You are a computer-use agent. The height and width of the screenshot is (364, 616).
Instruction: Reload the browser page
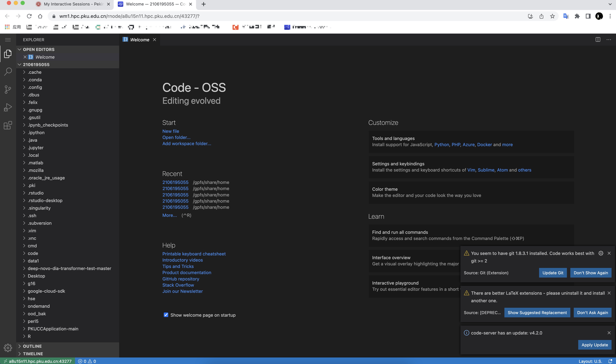(x=29, y=16)
